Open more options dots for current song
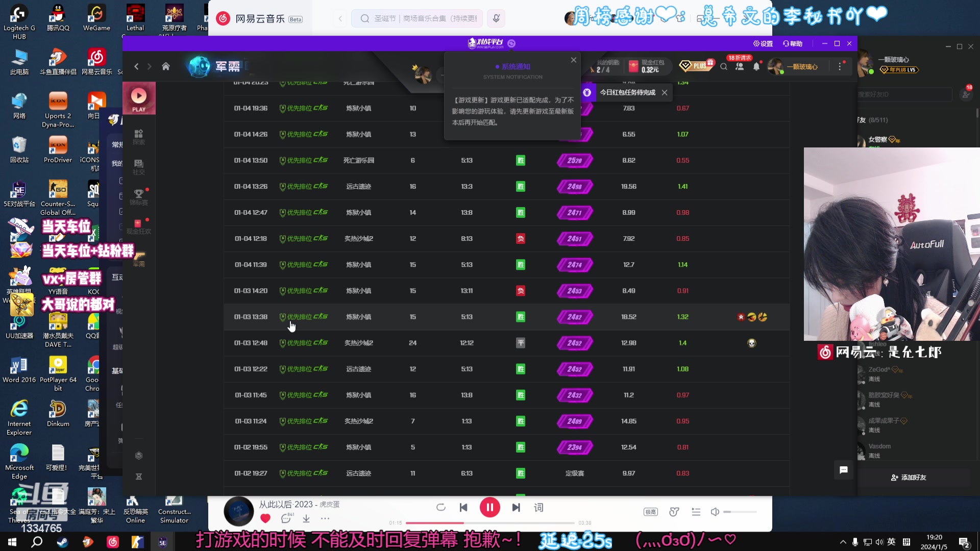 tap(325, 518)
